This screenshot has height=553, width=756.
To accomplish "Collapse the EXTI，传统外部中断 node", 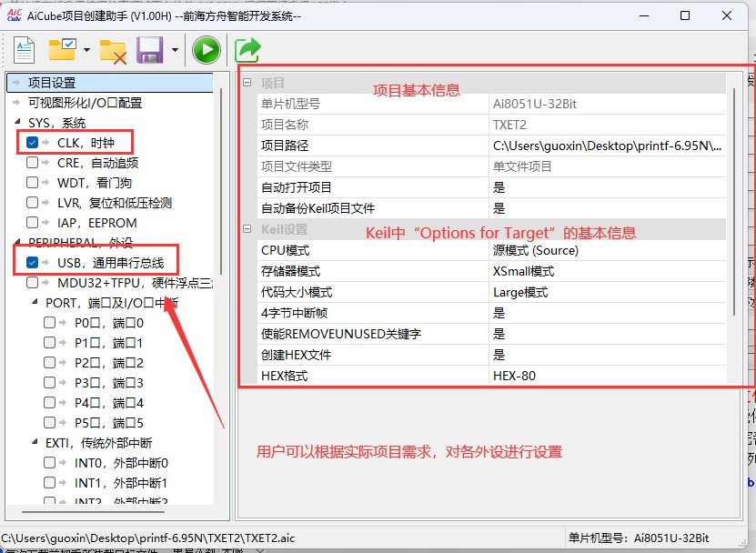I will tap(35, 442).
